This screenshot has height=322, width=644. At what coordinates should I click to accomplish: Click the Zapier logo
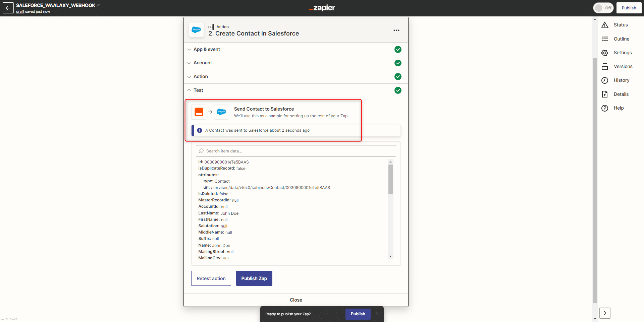click(x=322, y=8)
